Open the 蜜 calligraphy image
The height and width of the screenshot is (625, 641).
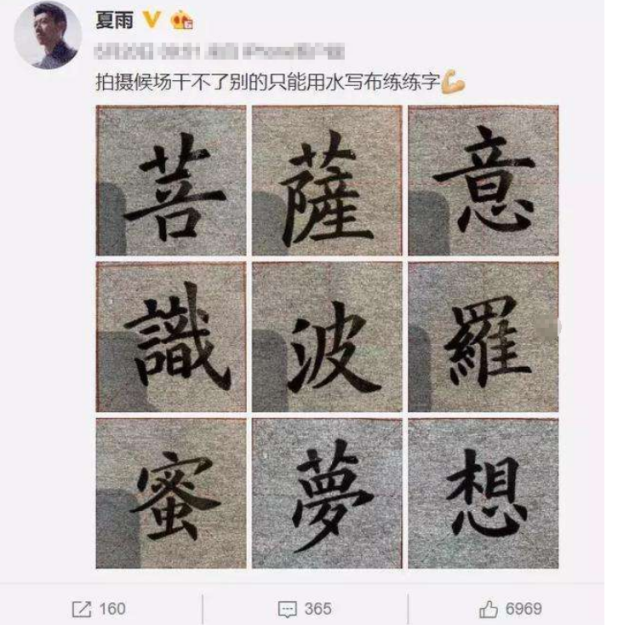point(171,493)
